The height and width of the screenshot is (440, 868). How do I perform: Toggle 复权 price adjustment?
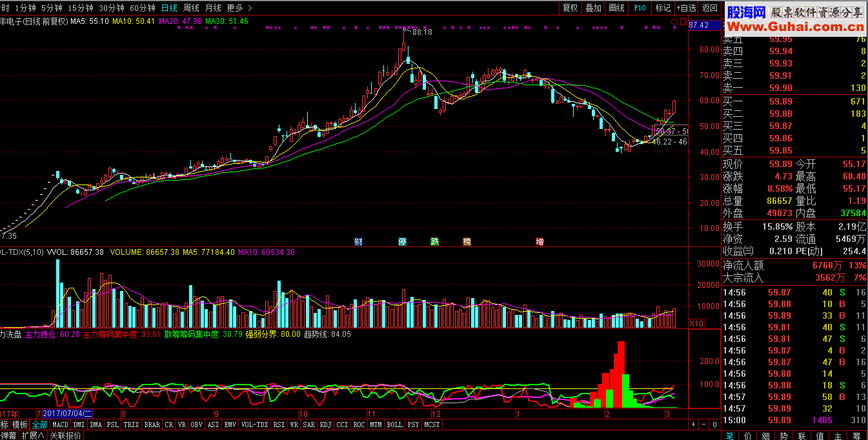tap(570, 8)
